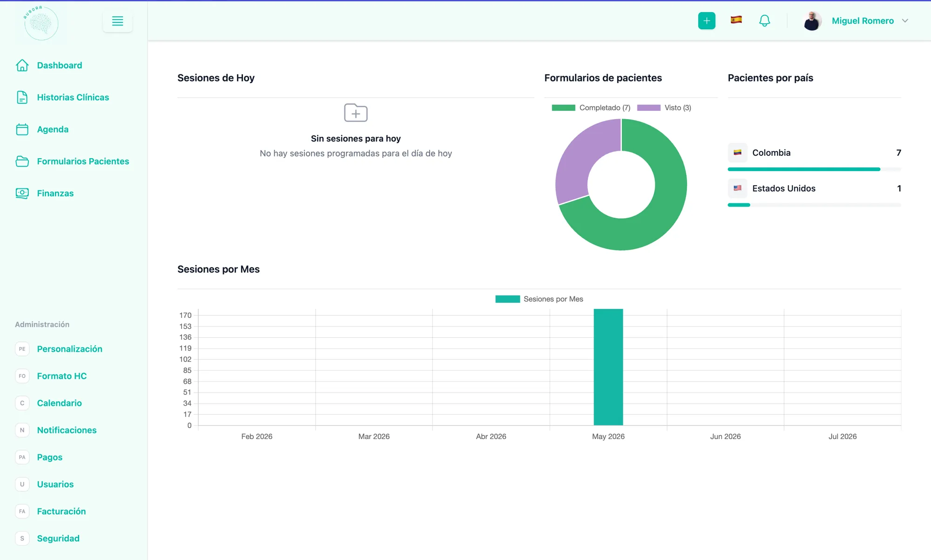Click the Aurora brain logo
931x560 pixels.
click(x=41, y=23)
